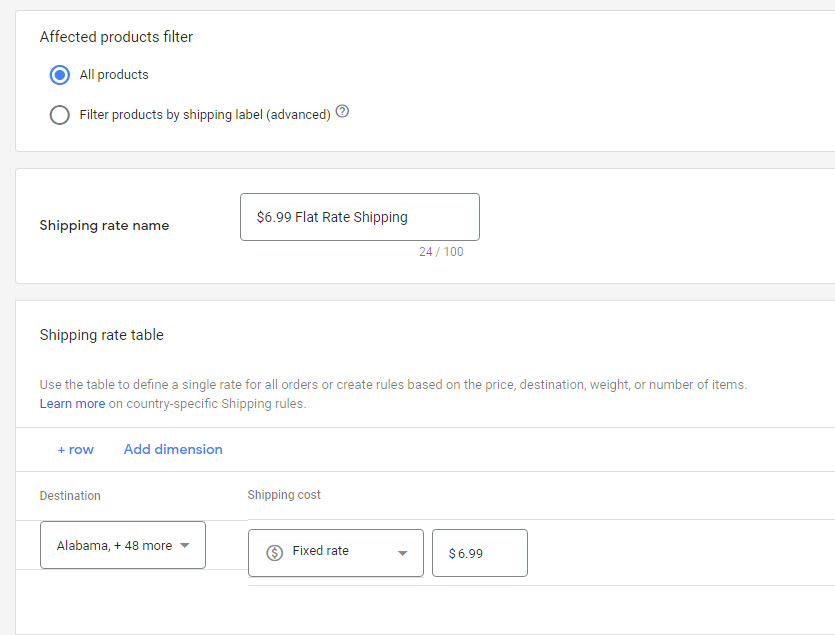835x635 pixels.
Task: Click the dollar-sign Fixed rate icon
Action: point(275,552)
